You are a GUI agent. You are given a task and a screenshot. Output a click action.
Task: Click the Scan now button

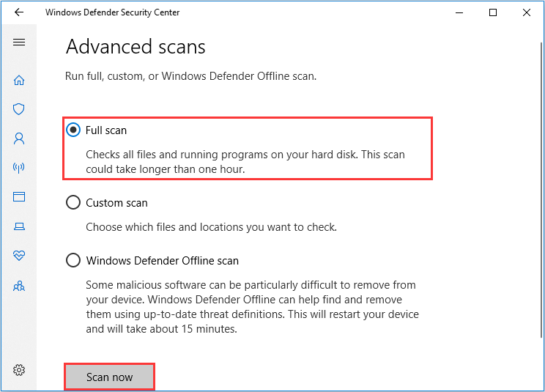coord(109,377)
